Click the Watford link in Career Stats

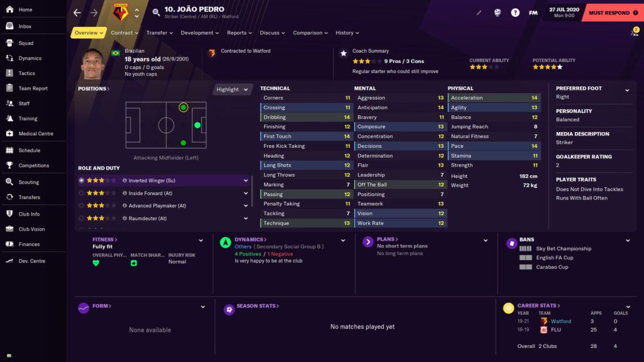click(x=560, y=321)
